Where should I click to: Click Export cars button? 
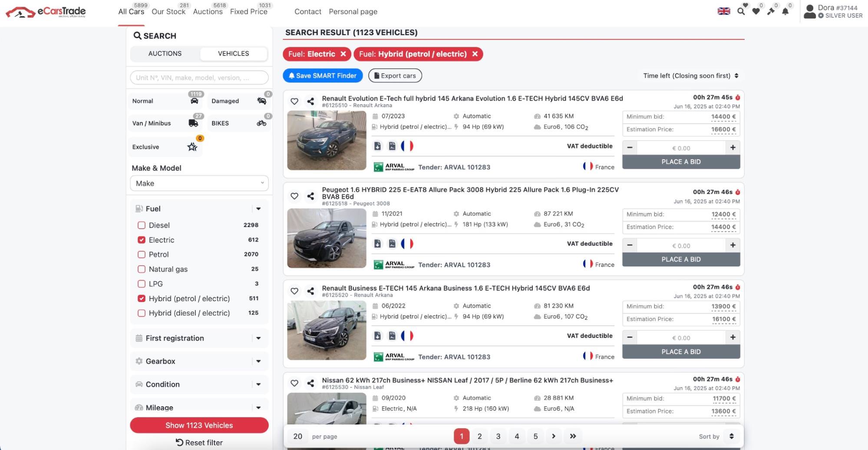pos(395,76)
